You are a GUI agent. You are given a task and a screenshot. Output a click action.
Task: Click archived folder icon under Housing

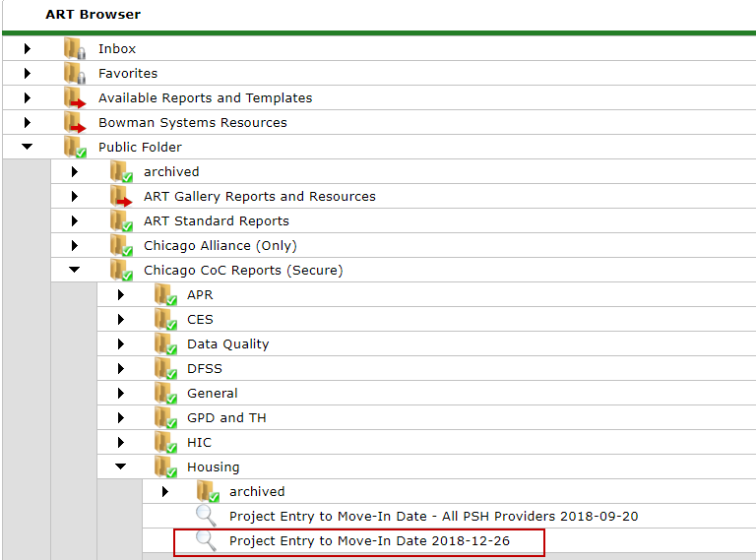click(208, 491)
